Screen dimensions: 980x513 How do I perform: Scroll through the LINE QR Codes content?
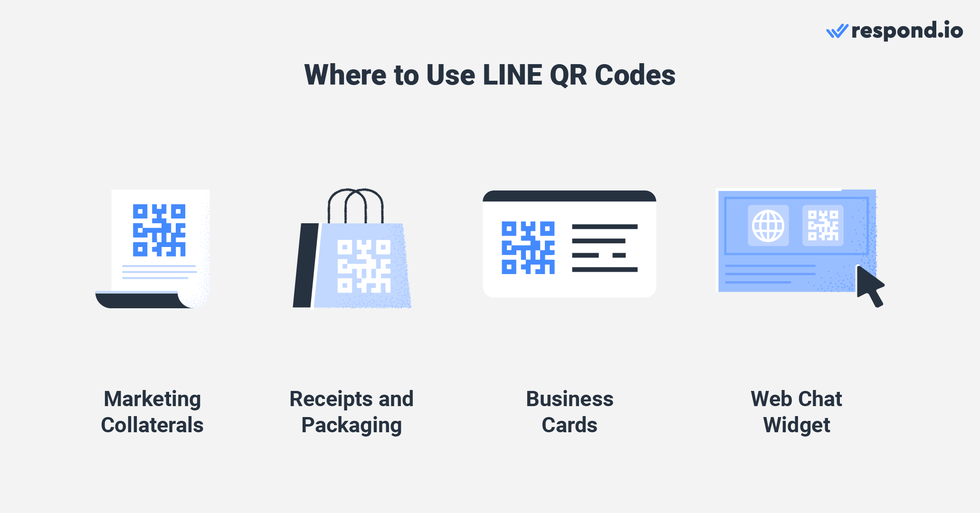pyautogui.click(x=490, y=256)
